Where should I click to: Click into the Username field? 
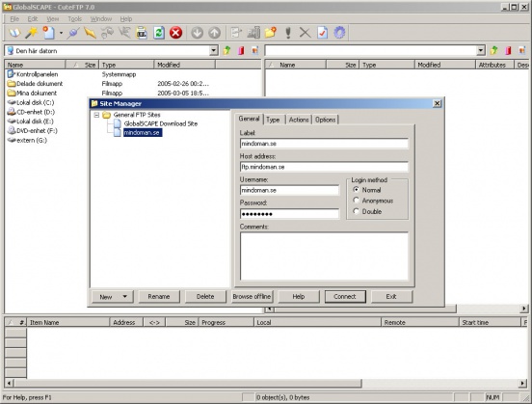289,190
